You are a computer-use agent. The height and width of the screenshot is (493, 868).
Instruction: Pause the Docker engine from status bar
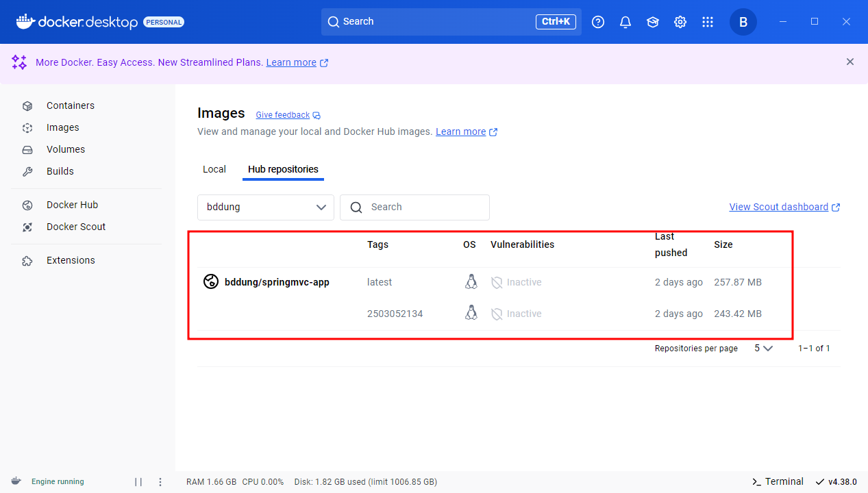click(x=138, y=482)
